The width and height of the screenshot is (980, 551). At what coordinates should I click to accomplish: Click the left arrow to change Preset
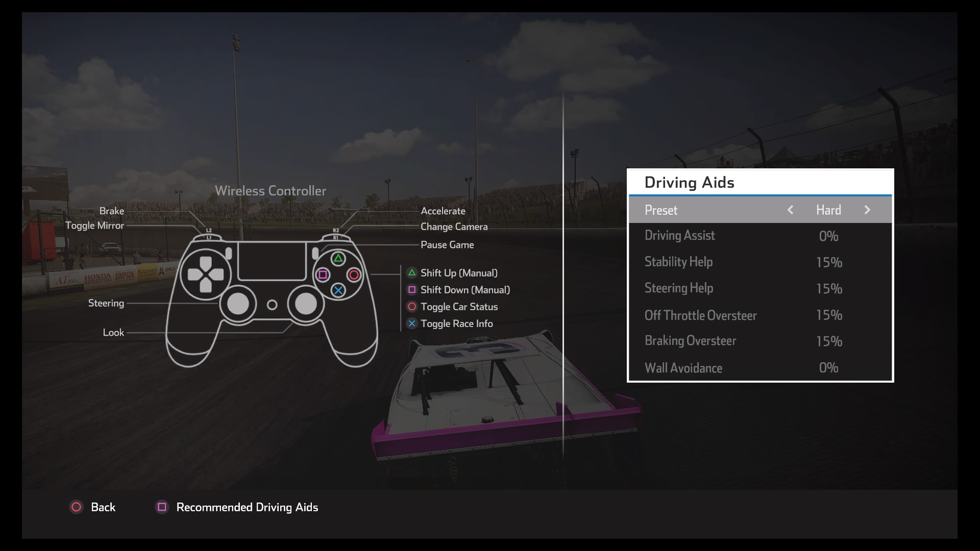pos(792,210)
